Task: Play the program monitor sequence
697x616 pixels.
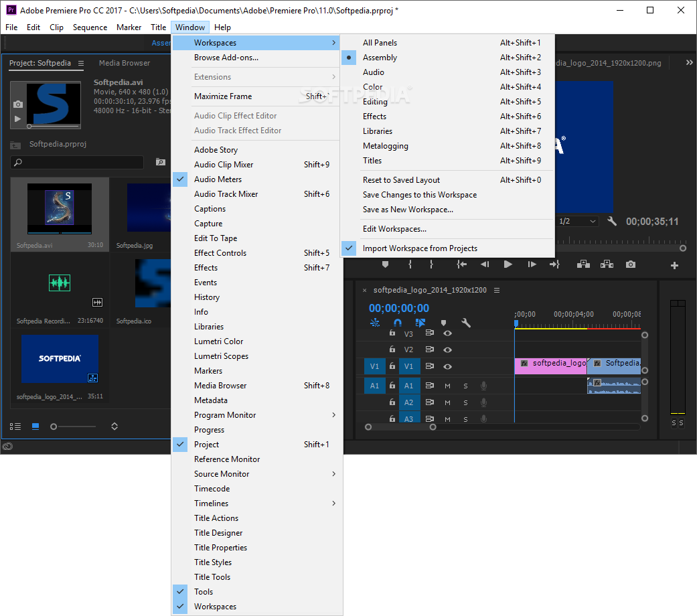Action: point(508,264)
